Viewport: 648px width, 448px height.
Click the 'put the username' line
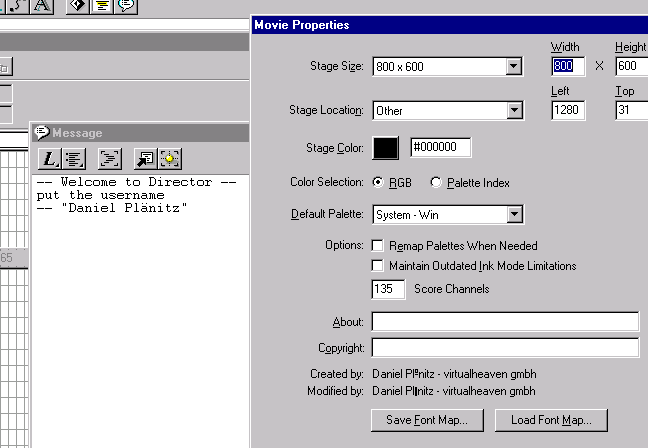pos(100,195)
